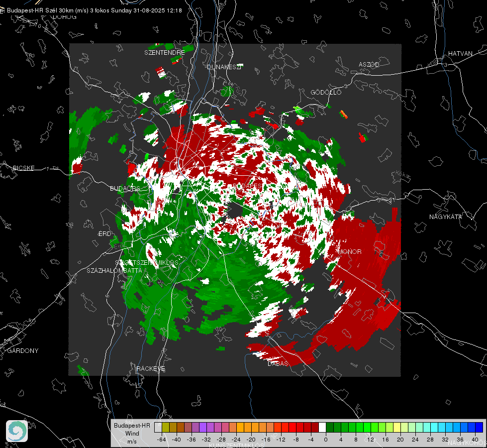Screen dimensions: 487x448
Task: Click the spiral weather logo icon
Action: (x=17, y=431)
